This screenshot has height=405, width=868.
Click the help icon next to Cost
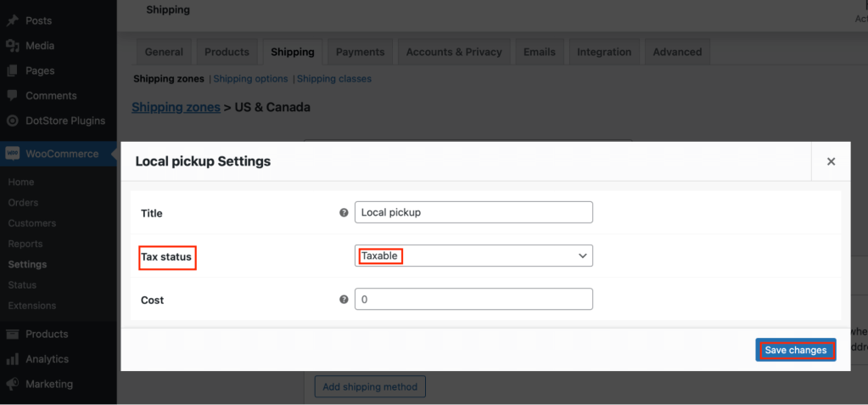pos(344,299)
